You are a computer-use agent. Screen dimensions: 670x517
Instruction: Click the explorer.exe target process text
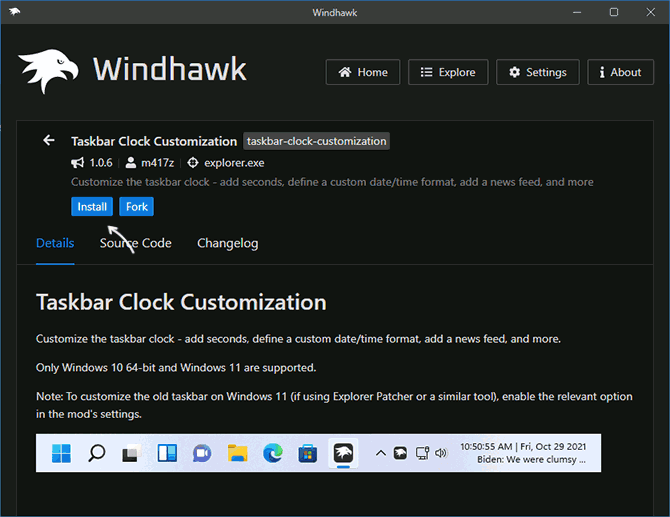coord(234,163)
